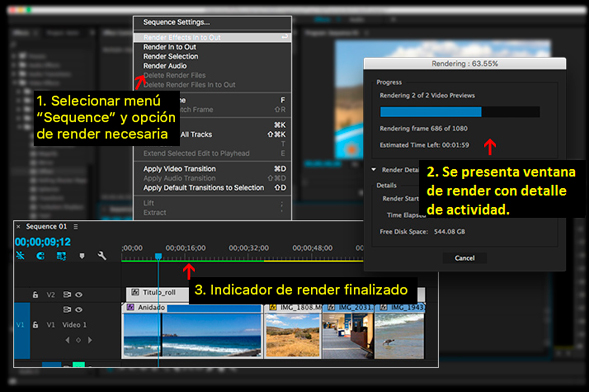Open Sequence 01 panel menu icon

76,226
